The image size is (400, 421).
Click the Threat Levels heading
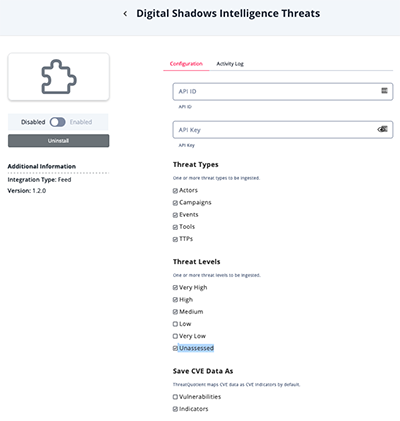tap(197, 262)
